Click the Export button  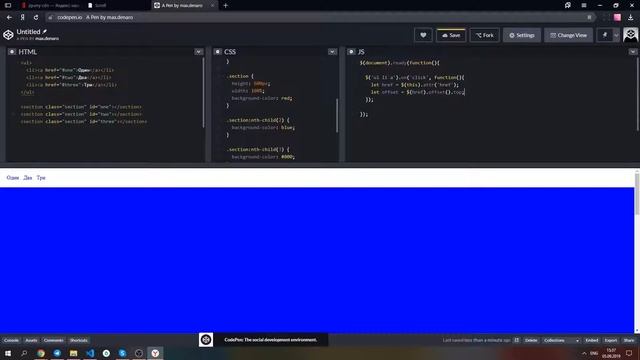tap(611, 340)
